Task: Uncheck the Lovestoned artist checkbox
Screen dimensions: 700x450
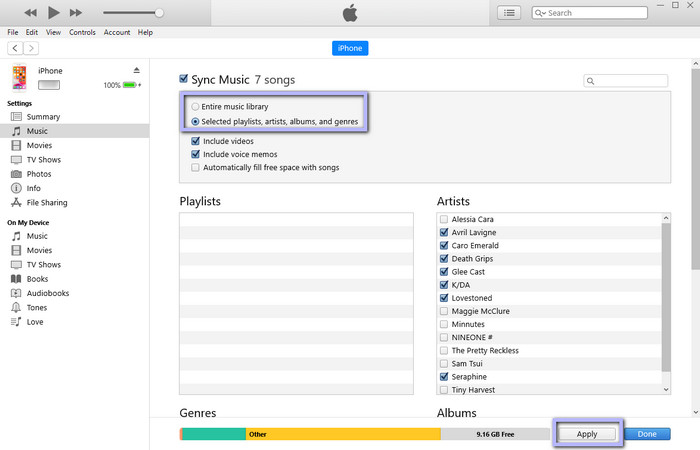Action: pos(444,298)
